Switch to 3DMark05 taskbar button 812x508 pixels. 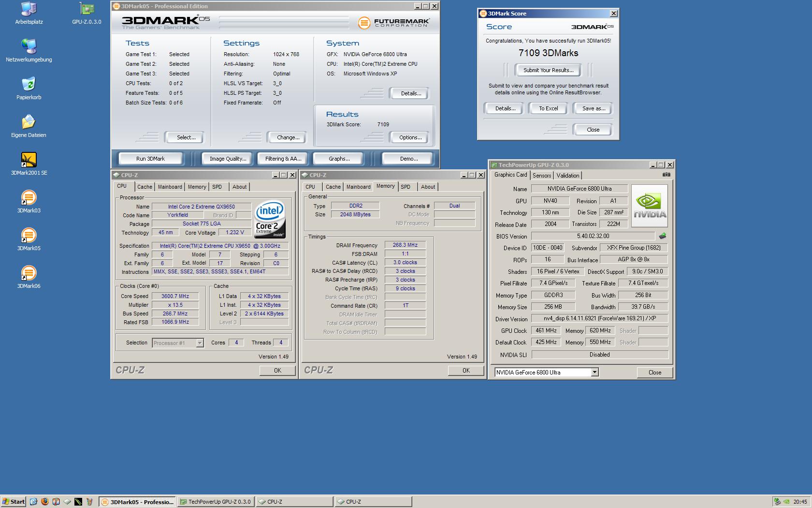(137, 502)
